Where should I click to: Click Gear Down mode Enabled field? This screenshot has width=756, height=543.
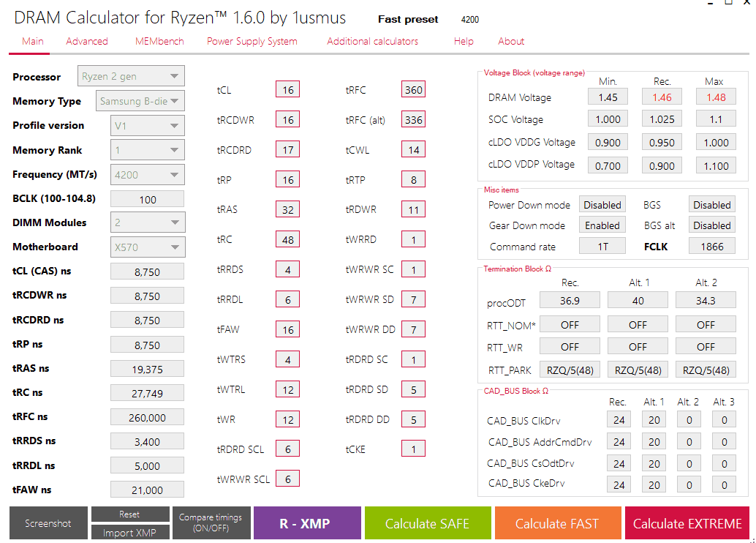(602, 225)
